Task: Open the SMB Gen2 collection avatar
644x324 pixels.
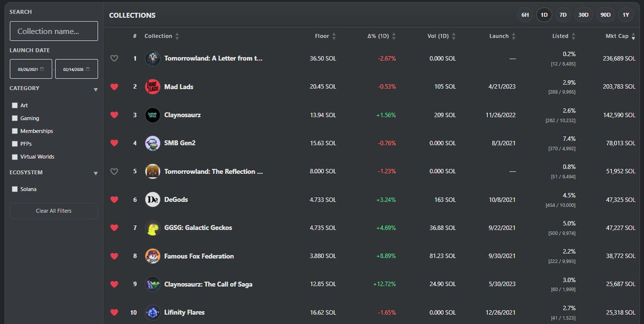Action: pyautogui.click(x=152, y=143)
